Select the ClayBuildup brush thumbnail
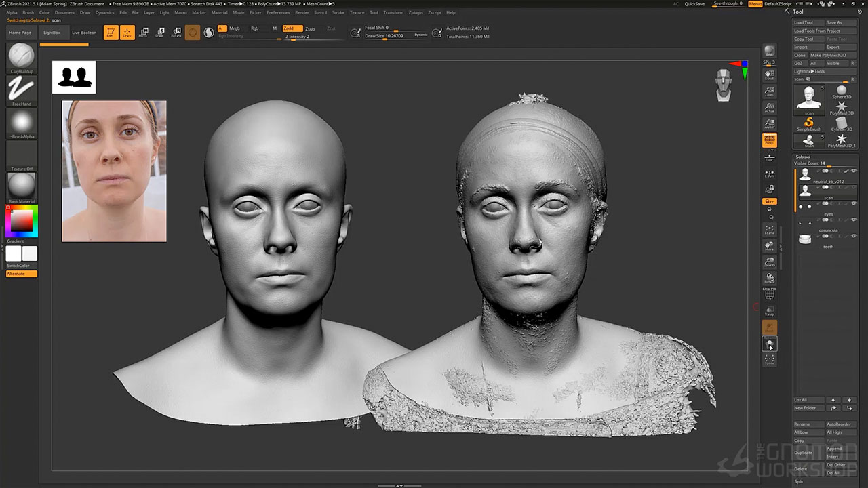The image size is (868, 488). 22,56
